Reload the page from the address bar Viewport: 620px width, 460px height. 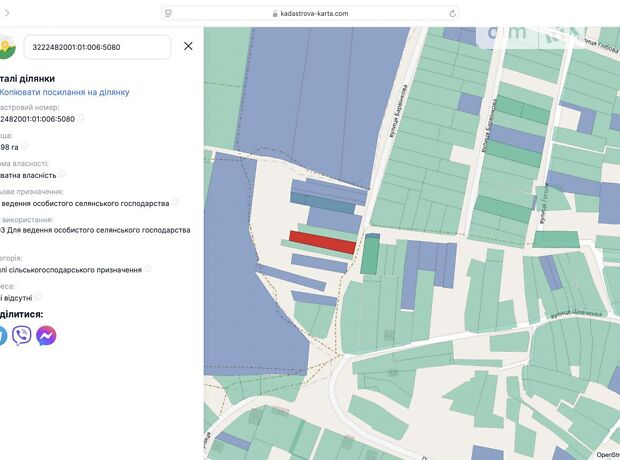coord(453,14)
